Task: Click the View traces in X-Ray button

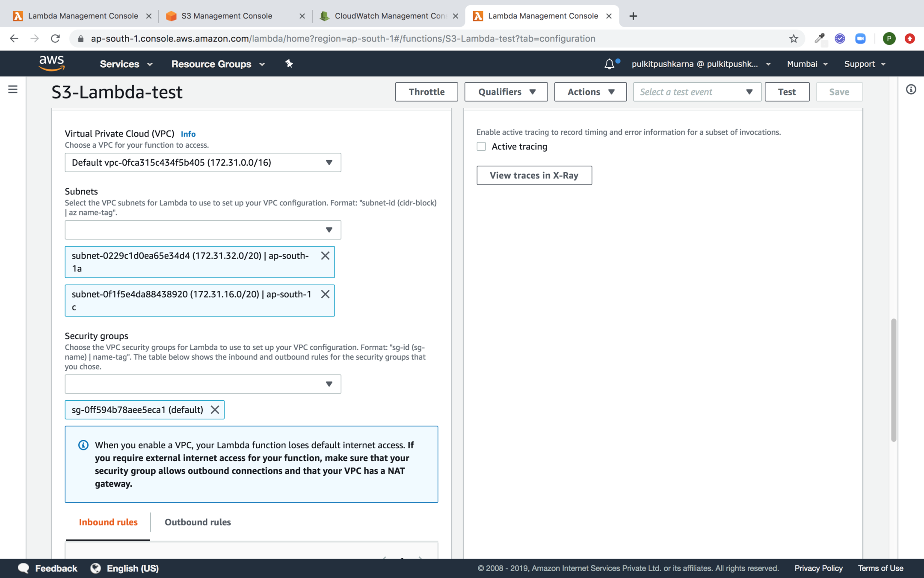Action: pos(534,175)
